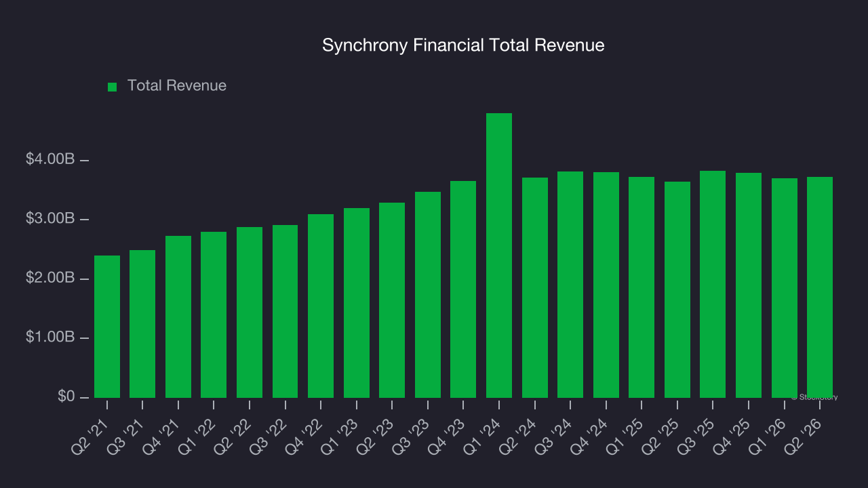
Task: Select the Q2 '22 revenue bar
Action: coord(250,312)
